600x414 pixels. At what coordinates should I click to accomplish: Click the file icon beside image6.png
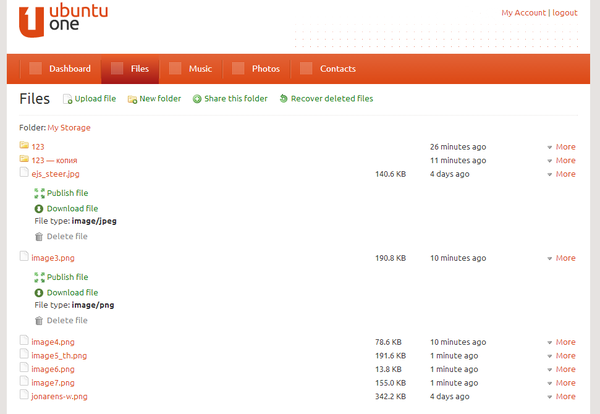tap(24, 367)
